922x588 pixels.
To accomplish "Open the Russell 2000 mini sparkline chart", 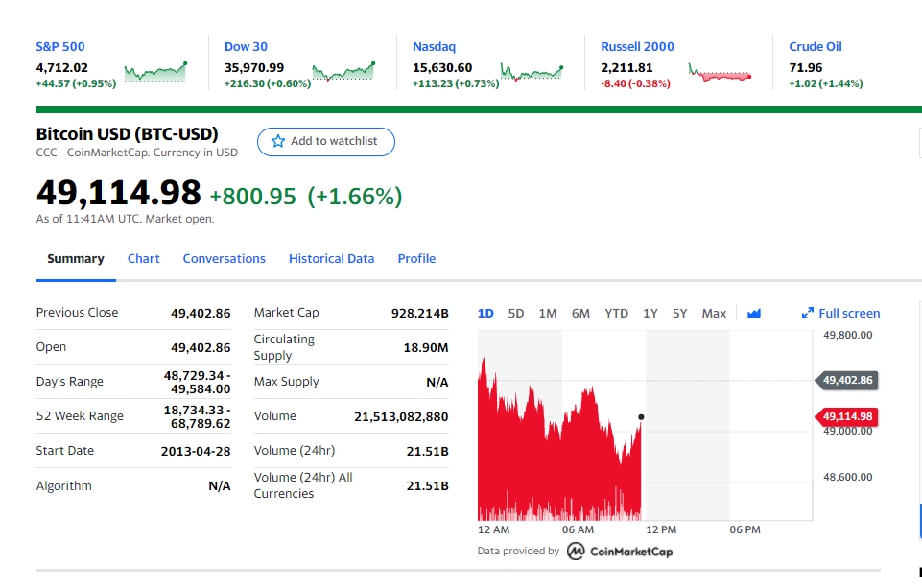I will (721, 73).
